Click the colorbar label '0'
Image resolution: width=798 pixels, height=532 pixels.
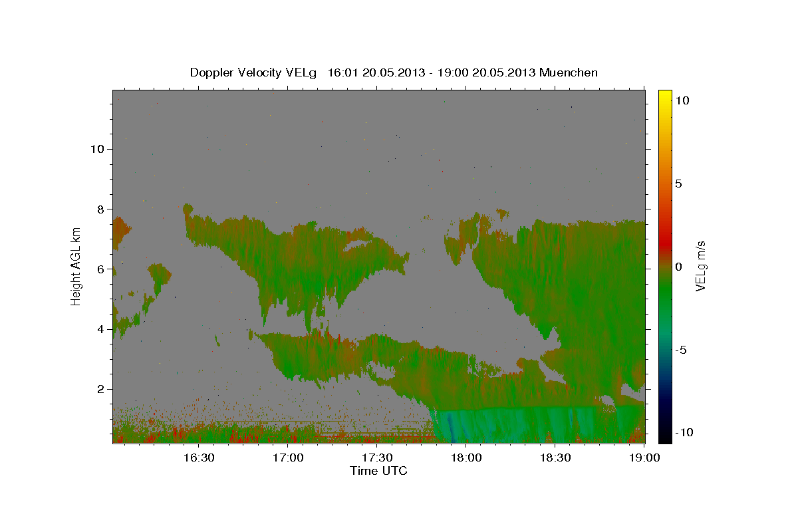click(678, 267)
